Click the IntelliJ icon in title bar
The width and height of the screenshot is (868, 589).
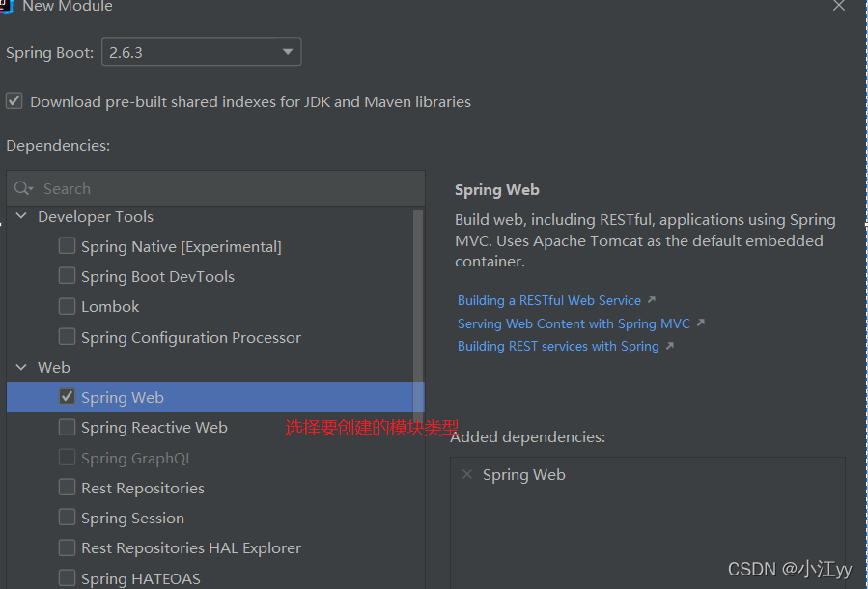click(x=6, y=6)
